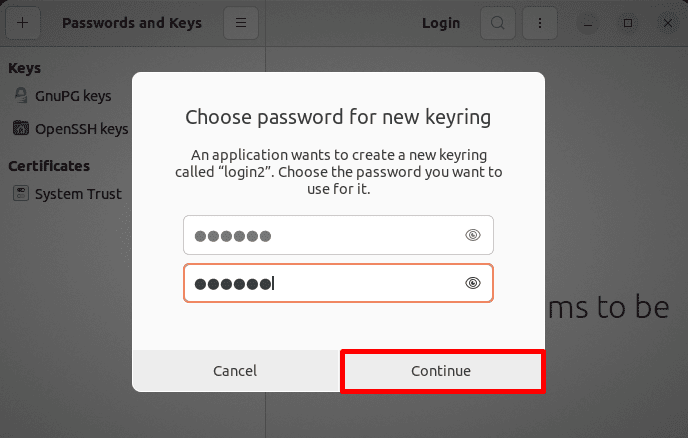Click the Login header title
Image resolution: width=688 pixels, height=438 pixels.
tap(441, 22)
